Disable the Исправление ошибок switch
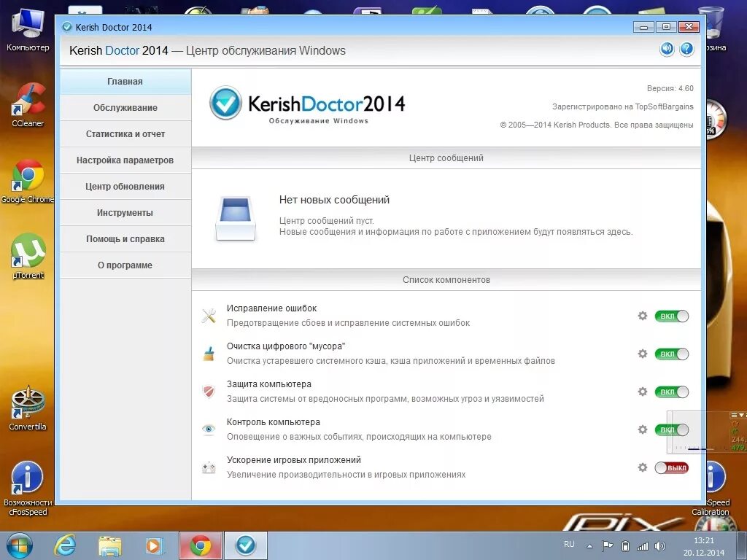Image resolution: width=747 pixels, height=560 pixels. tap(672, 316)
